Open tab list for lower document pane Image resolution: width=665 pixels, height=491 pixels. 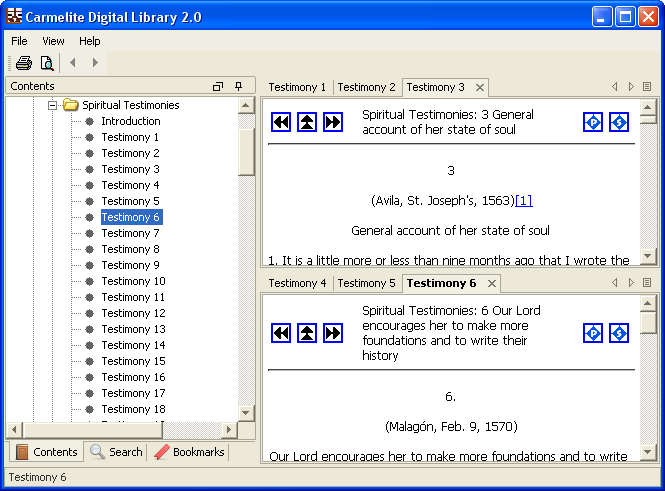[x=647, y=283]
